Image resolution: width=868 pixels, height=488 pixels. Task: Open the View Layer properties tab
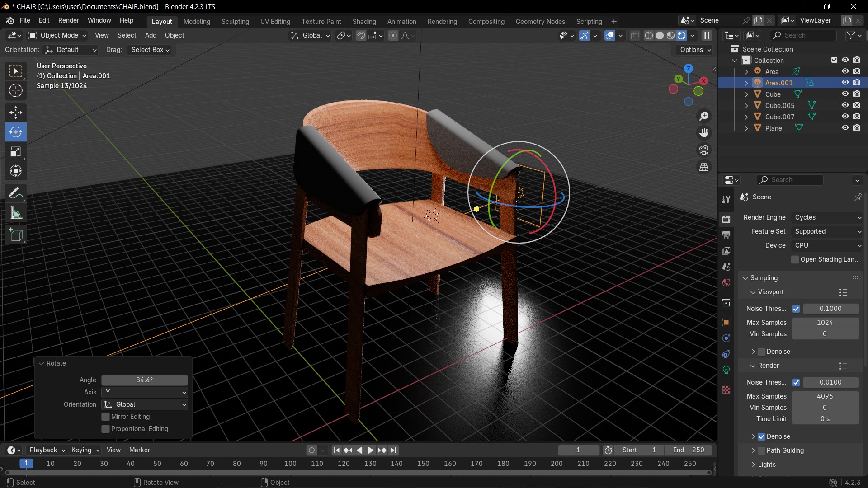point(726,251)
